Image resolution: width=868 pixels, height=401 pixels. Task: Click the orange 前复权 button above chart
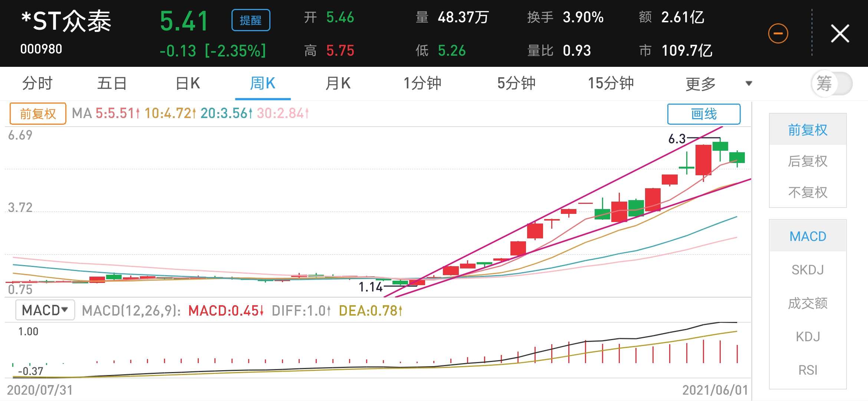coord(38,114)
